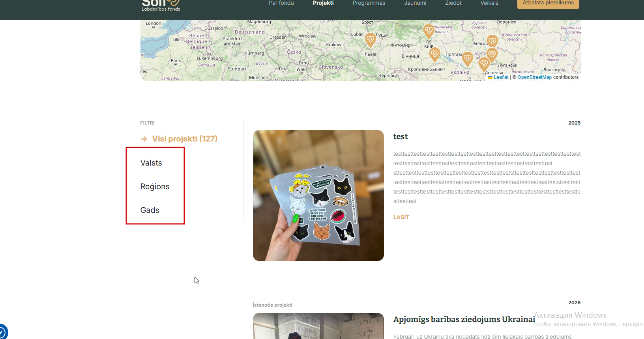Open the Ziedot page
This screenshot has height=339, width=644.
pyautogui.click(x=453, y=3)
